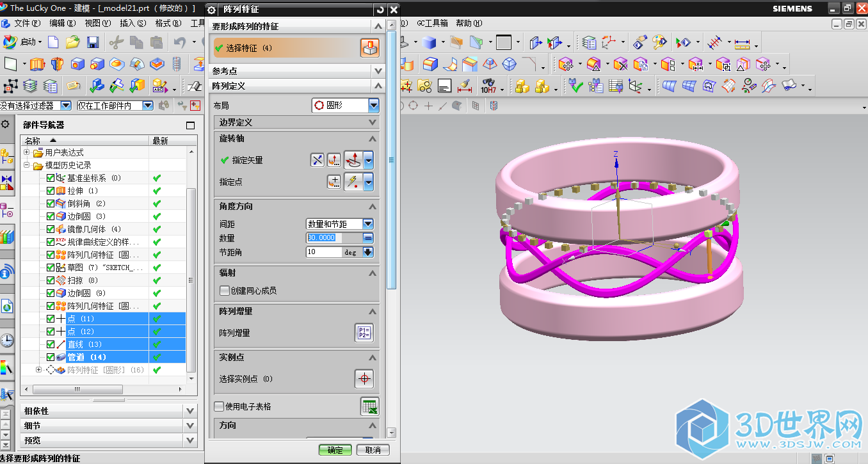This screenshot has height=464, width=868.
Task: Open the 文件(F) menu
Action: click(27, 23)
